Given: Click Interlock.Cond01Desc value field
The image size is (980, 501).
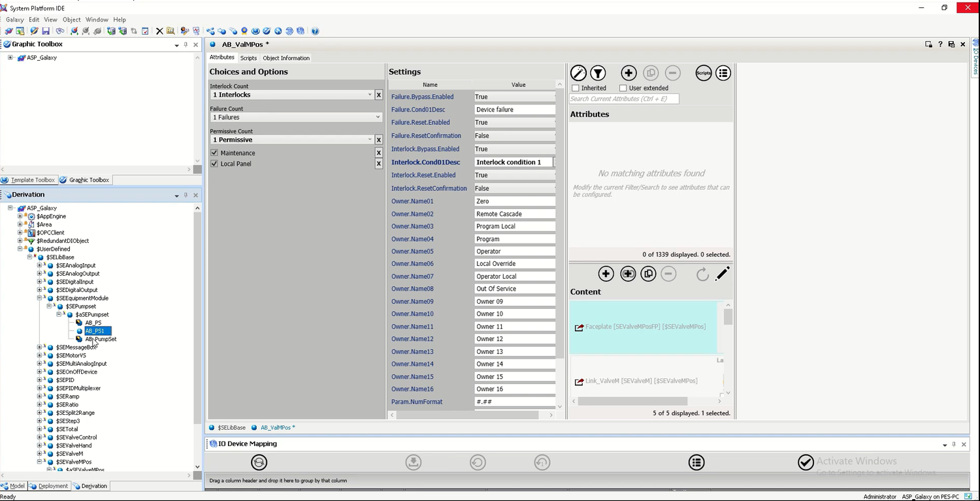Looking at the screenshot, I should pos(514,162).
